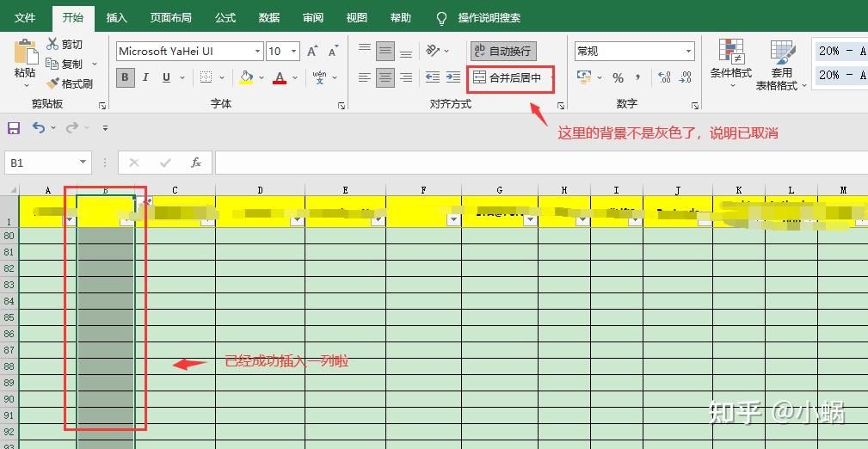Increase decimal places
The height and width of the screenshot is (449, 868).
pos(664,77)
